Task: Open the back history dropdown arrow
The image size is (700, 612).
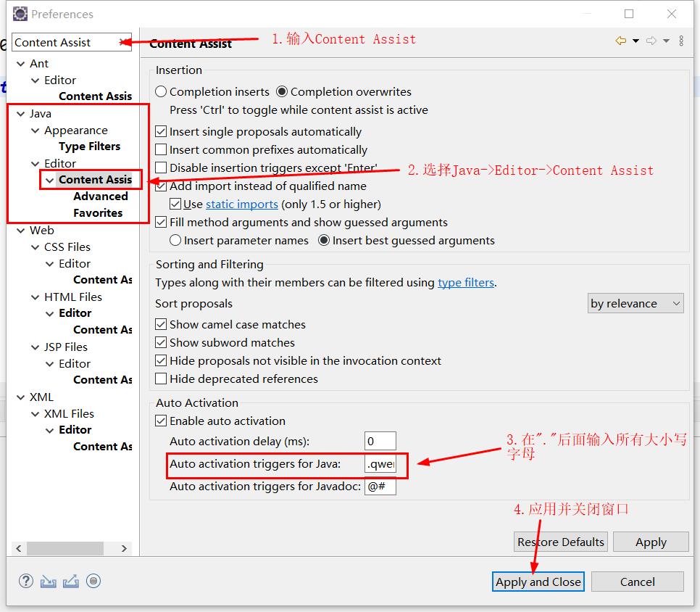Action: tap(636, 41)
